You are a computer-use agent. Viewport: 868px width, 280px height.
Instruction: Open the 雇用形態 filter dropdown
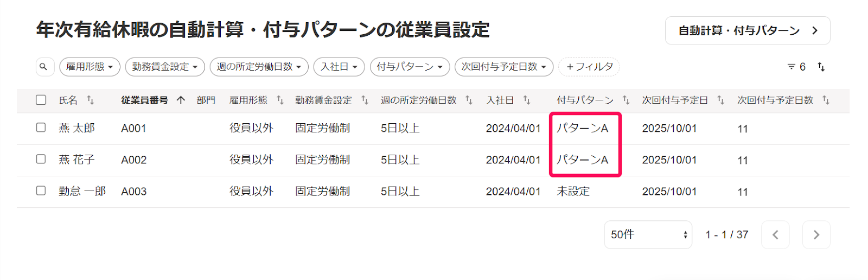pos(90,67)
